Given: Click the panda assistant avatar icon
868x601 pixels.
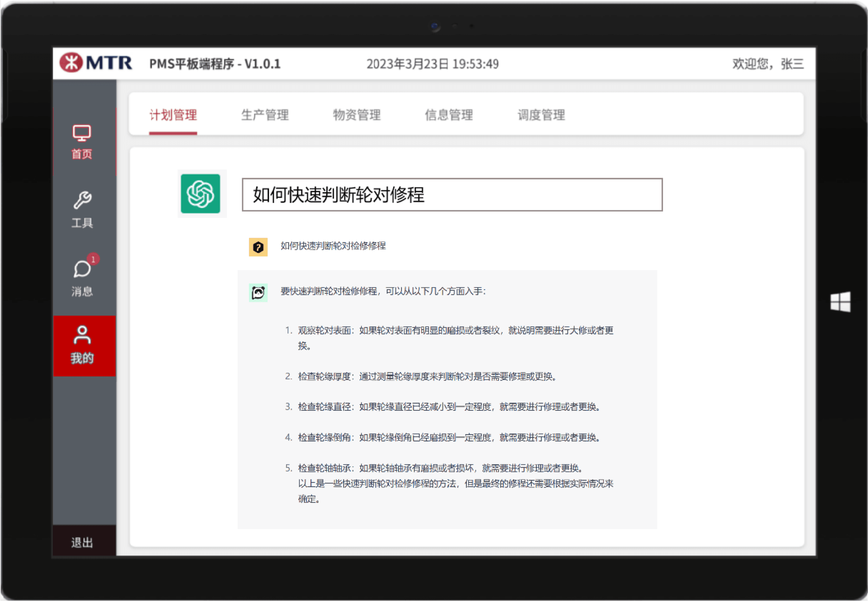Looking at the screenshot, I should click(258, 291).
